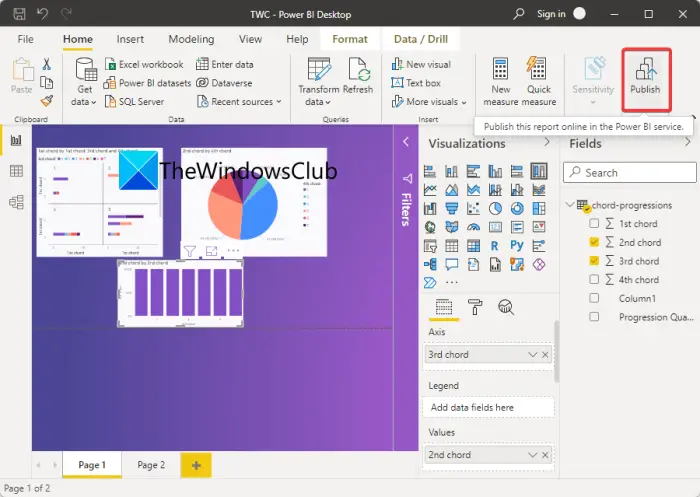Screen dimensions: 700x497
Task: Open the Transform data dropdown
Action: click(x=318, y=82)
